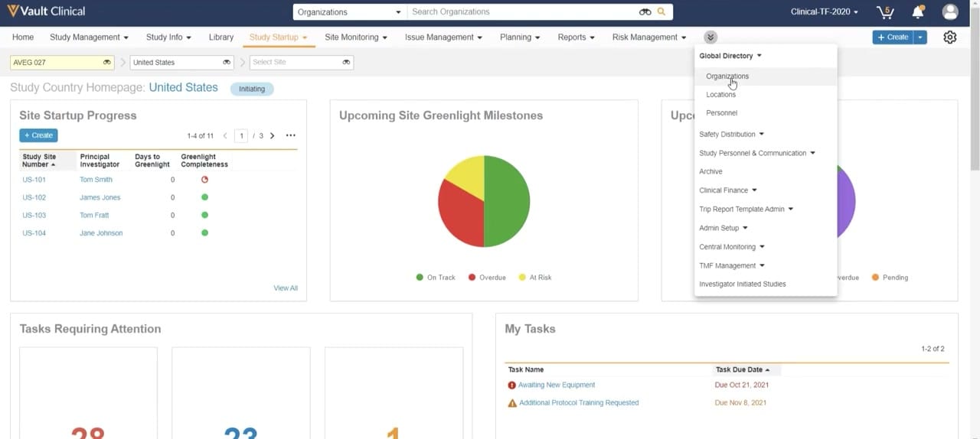The image size is (980, 439).
Task: Click the blue Create button in top bar
Action: click(893, 37)
